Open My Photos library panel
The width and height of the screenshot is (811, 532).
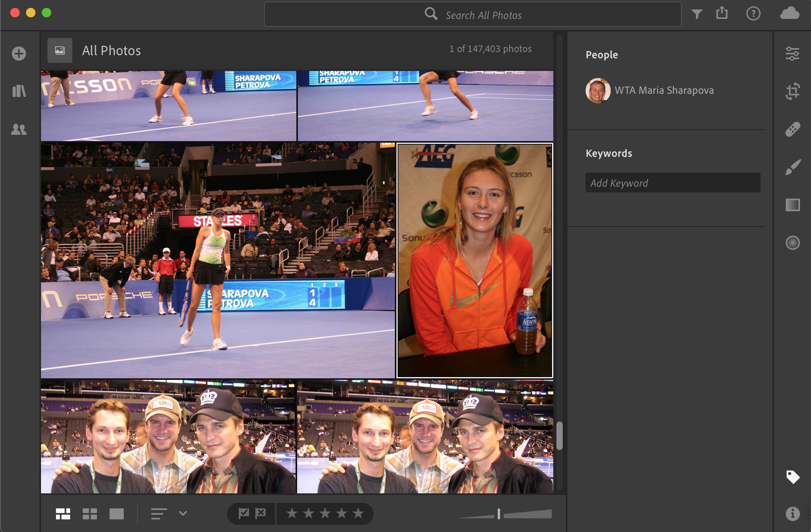[x=19, y=91]
